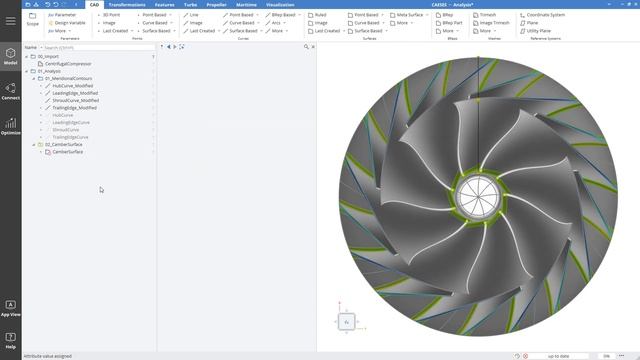The width and height of the screenshot is (640, 360).
Task: Click the search magnifier in editor pane
Action: point(306,47)
